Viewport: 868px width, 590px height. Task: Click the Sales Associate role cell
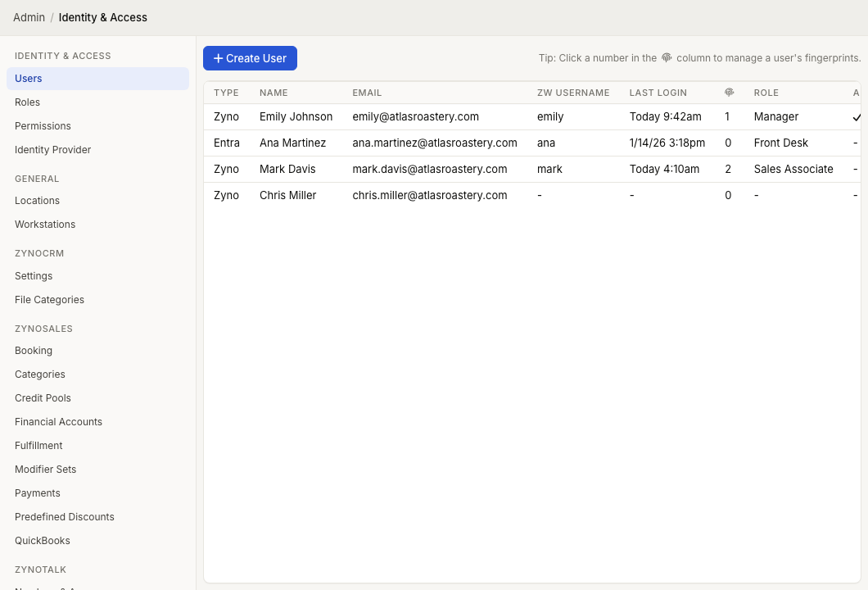(x=793, y=169)
